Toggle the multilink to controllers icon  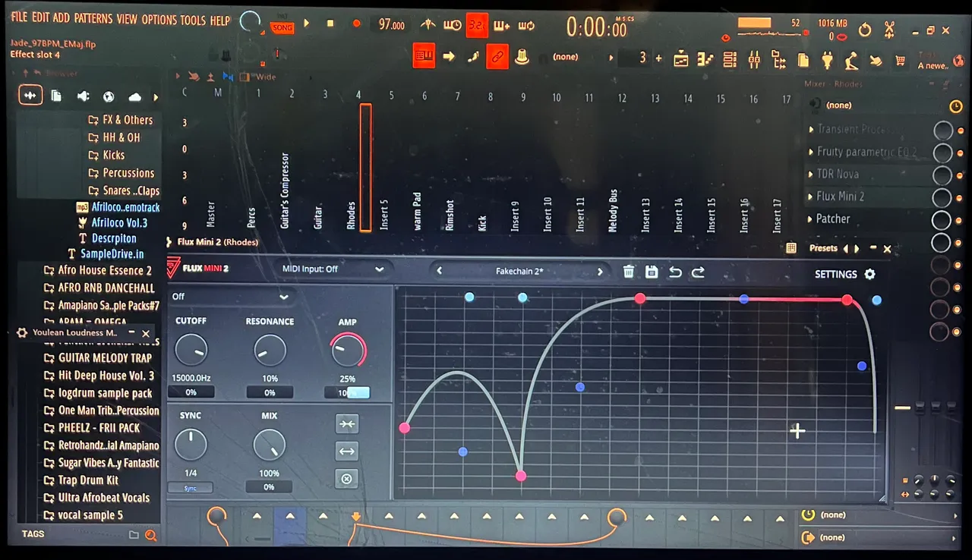(x=497, y=56)
